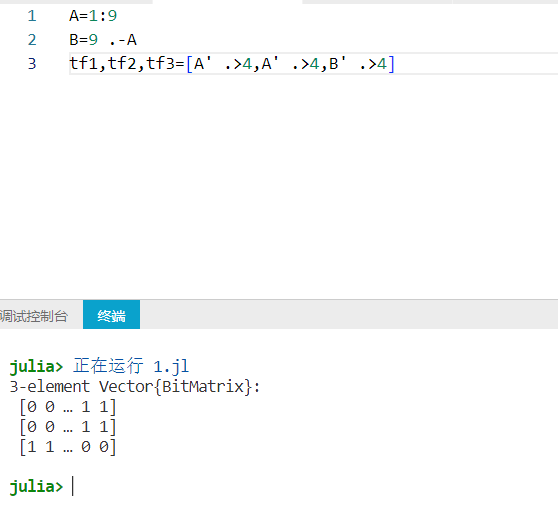Click the 正在运行 1.jl terminal text
Viewport: 558px width, 528px height.
click(x=131, y=366)
